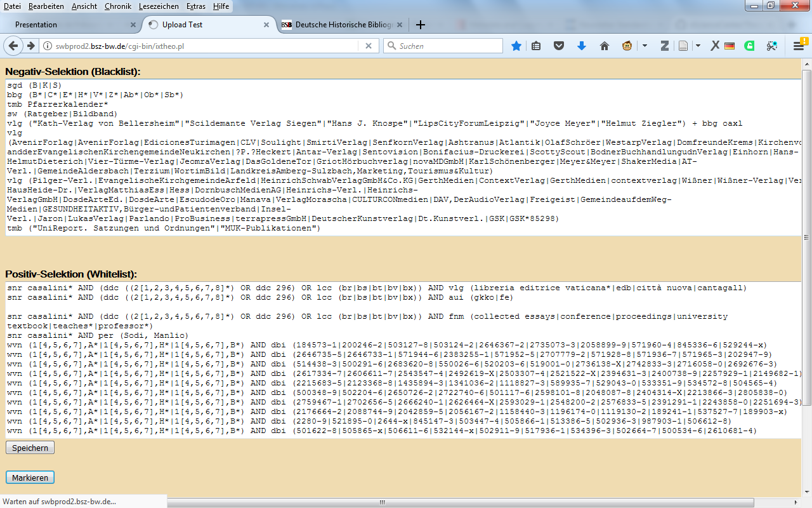The width and height of the screenshot is (812, 508).
Task: Click the line 'snr casalini* AND per (Sodi, Manlio)'
Action: pyautogui.click(x=98, y=335)
